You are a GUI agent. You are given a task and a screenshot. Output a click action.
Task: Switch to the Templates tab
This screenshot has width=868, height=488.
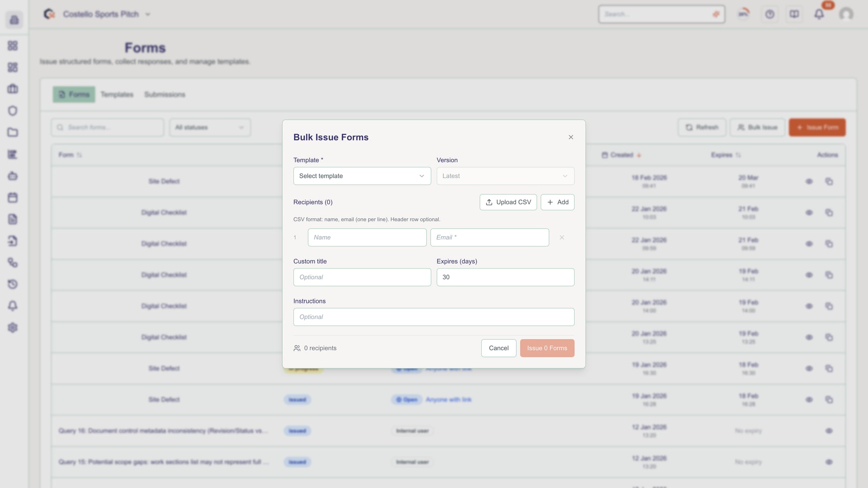click(x=117, y=94)
